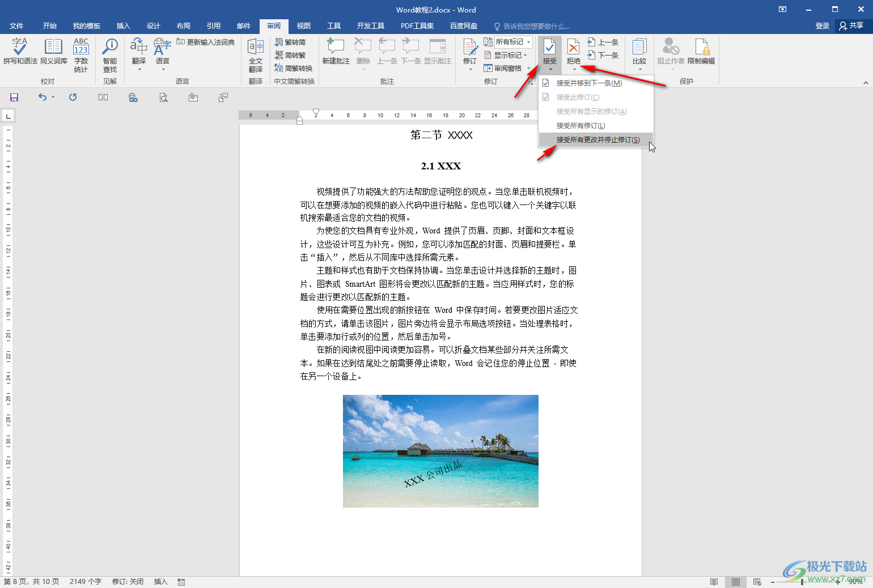Select 接受所有更改并停止修订(S) menu item
This screenshot has width=873, height=588.
596,140
